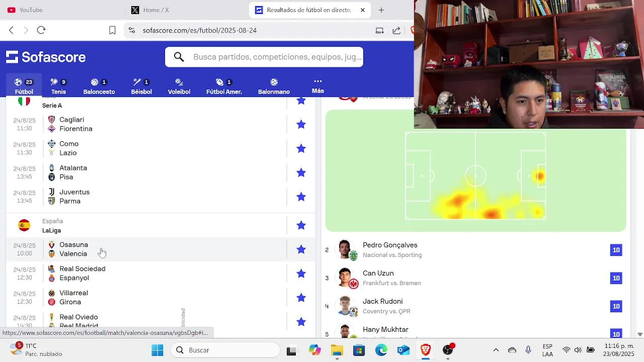Open Outlook from taskbar
Image resolution: width=644 pixels, height=362 pixels.
[404, 350]
